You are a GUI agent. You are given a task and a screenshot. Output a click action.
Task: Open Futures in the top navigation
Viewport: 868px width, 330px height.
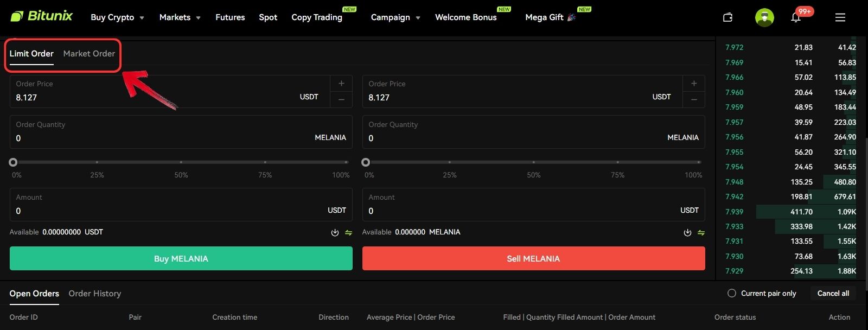(230, 17)
